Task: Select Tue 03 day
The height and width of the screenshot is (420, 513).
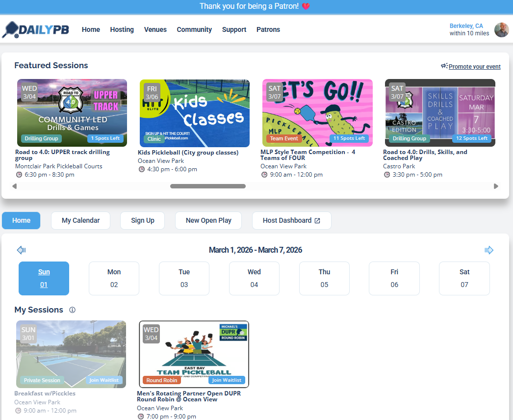Action: (184, 278)
